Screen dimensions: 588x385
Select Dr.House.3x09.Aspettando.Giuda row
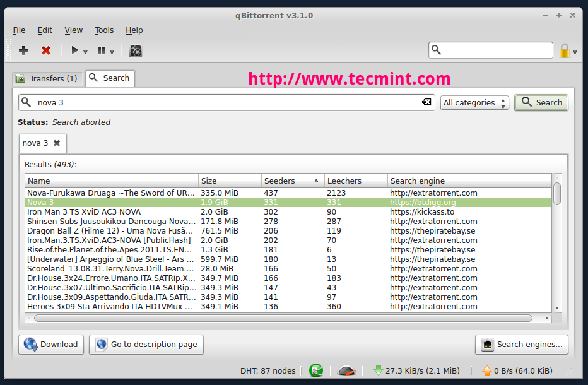click(x=288, y=297)
